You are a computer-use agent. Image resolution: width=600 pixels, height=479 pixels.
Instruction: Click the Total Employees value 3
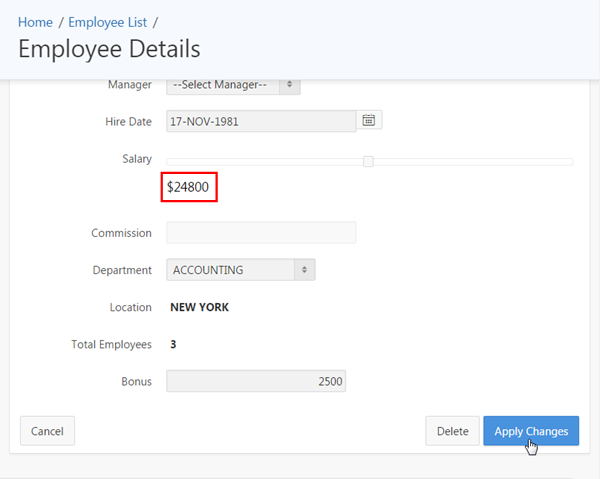[x=173, y=344]
